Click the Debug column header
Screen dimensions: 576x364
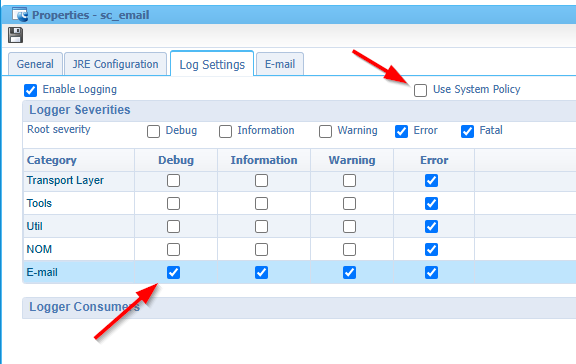176,160
